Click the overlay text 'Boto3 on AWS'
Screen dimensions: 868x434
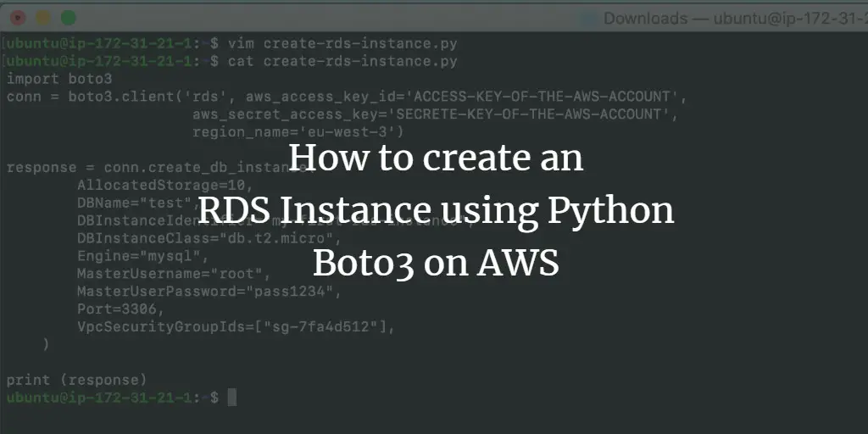coord(436,264)
